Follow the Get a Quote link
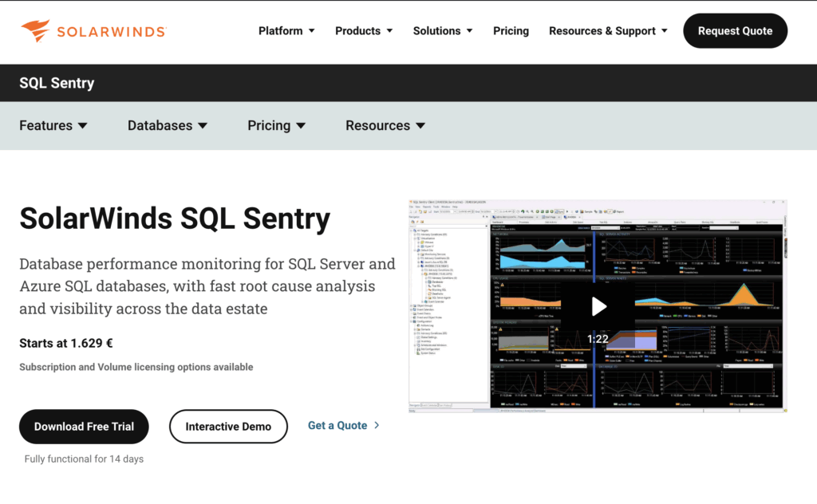Viewport: 817px width, 504px height. pyautogui.click(x=337, y=426)
